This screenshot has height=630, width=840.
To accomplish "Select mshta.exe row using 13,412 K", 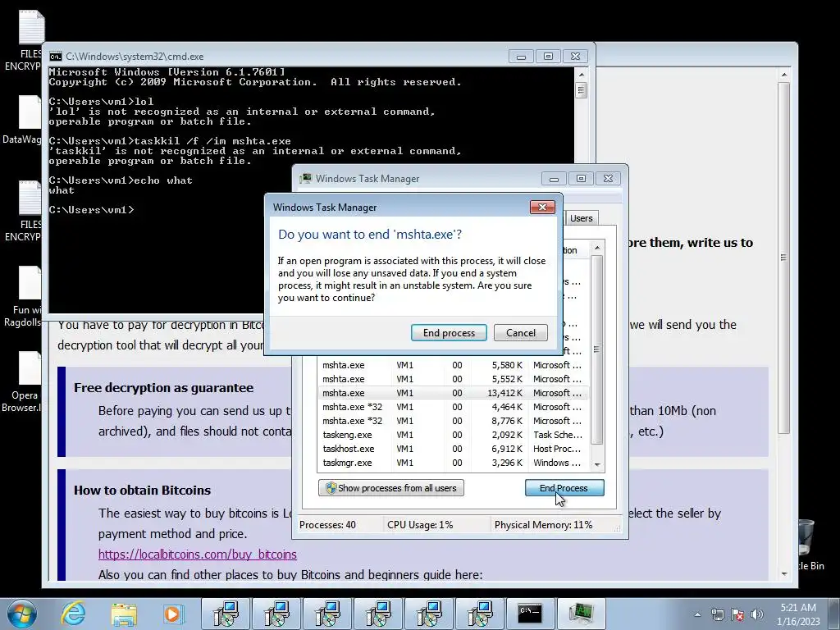I will [x=453, y=393].
